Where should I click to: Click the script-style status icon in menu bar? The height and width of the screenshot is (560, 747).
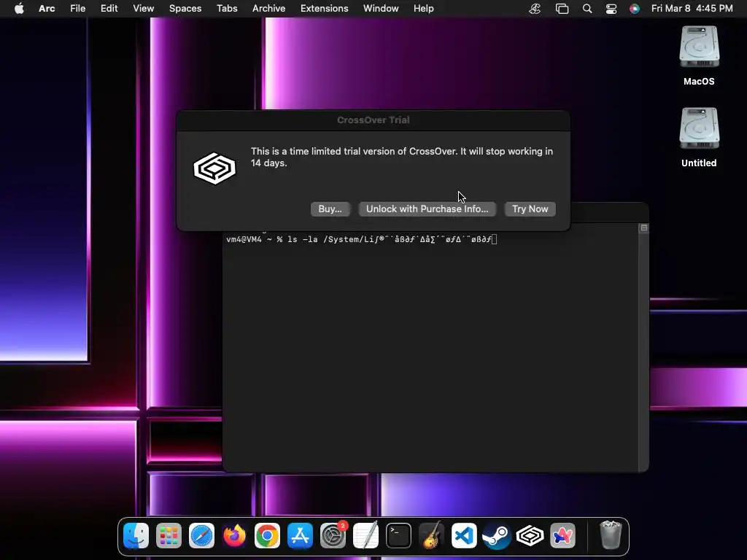click(535, 9)
